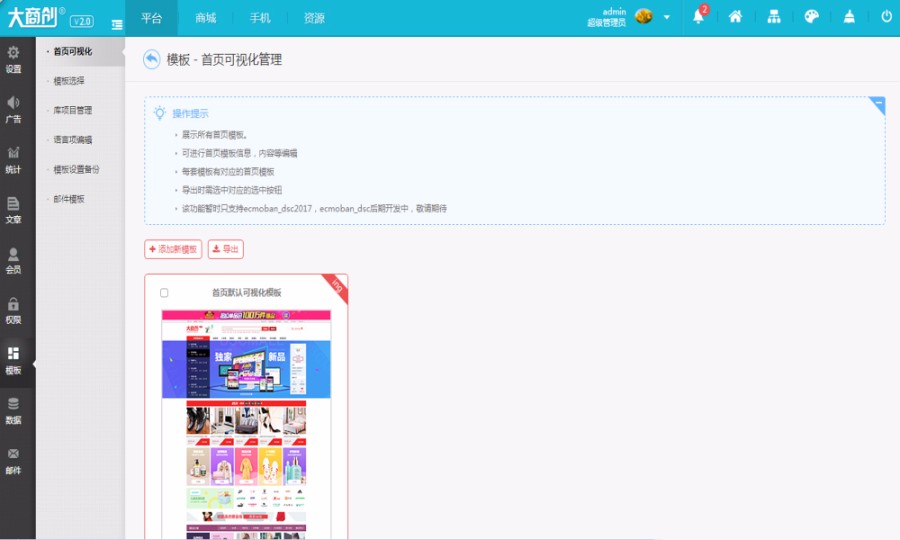This screenshot has height=540, width=900.
Task: Toggle the sidebar menu collapse icon
Action: pyautogui.click(x=117, y=23)
